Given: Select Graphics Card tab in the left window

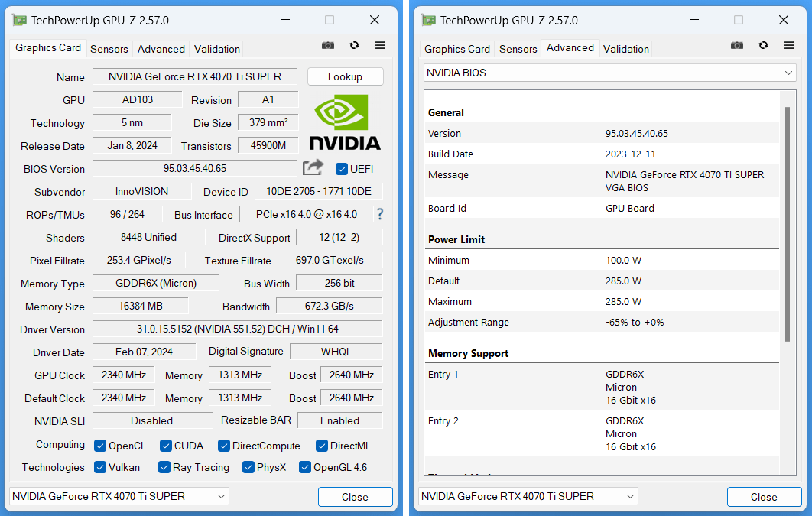Looking at the screenshot, I should pyautogui.click(x=48, y=47).
